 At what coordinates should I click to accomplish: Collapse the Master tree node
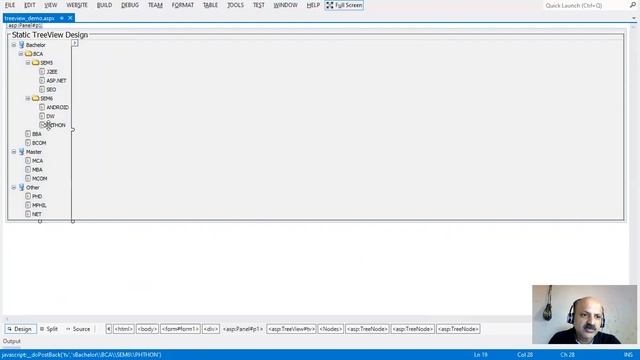click(x=13, y=152)
